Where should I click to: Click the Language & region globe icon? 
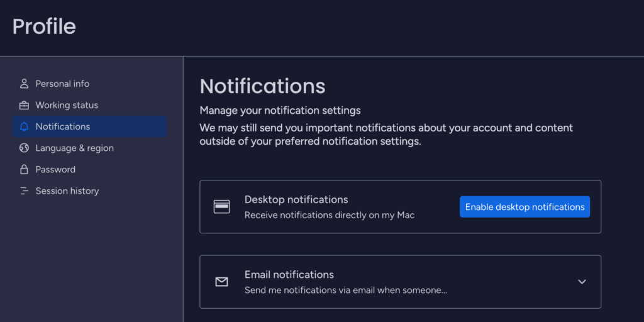(x=25, y=148)
